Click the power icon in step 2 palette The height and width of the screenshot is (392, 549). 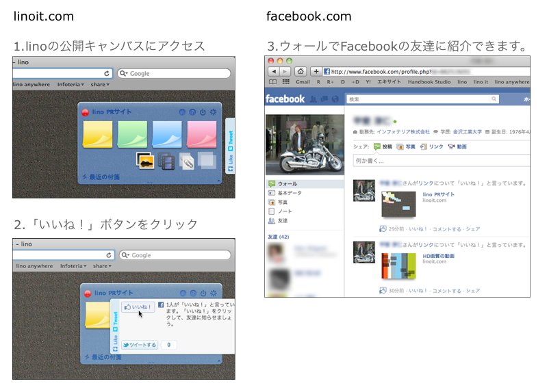click(203, 293)
